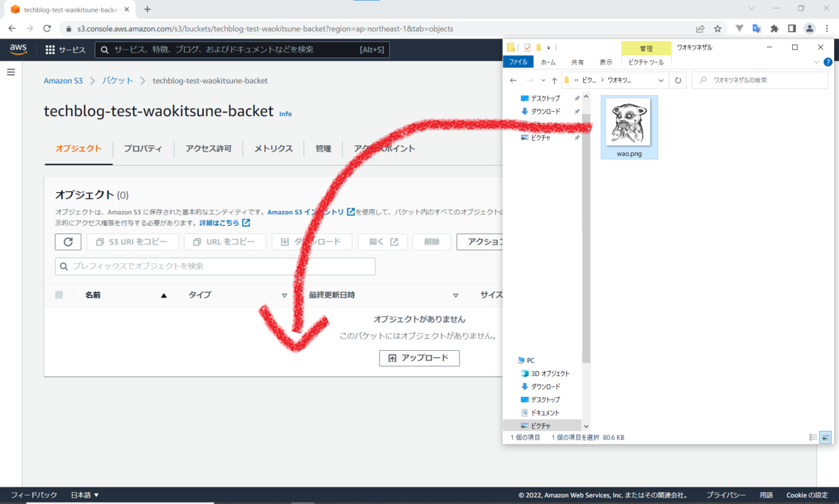Click Explorer's up-folder arrow

(x=554, y=80)
